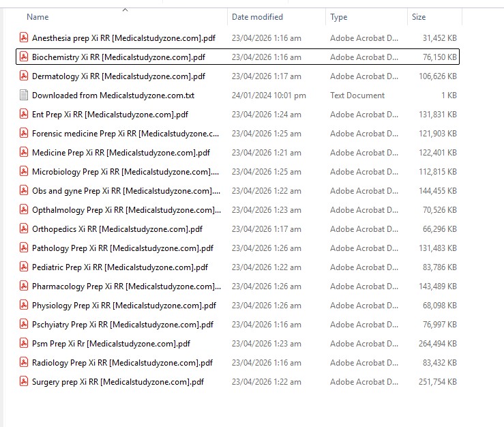This screenshot has height=427, width=504.
Task: Click the PDF icon beside Biochemistry Xi RR
Action: (24, 57)
